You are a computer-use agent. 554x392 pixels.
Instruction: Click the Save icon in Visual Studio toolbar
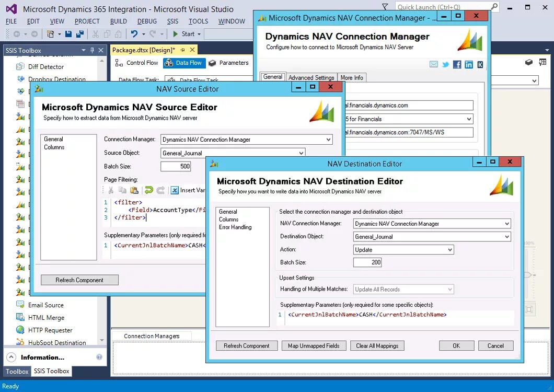[68, 34]
